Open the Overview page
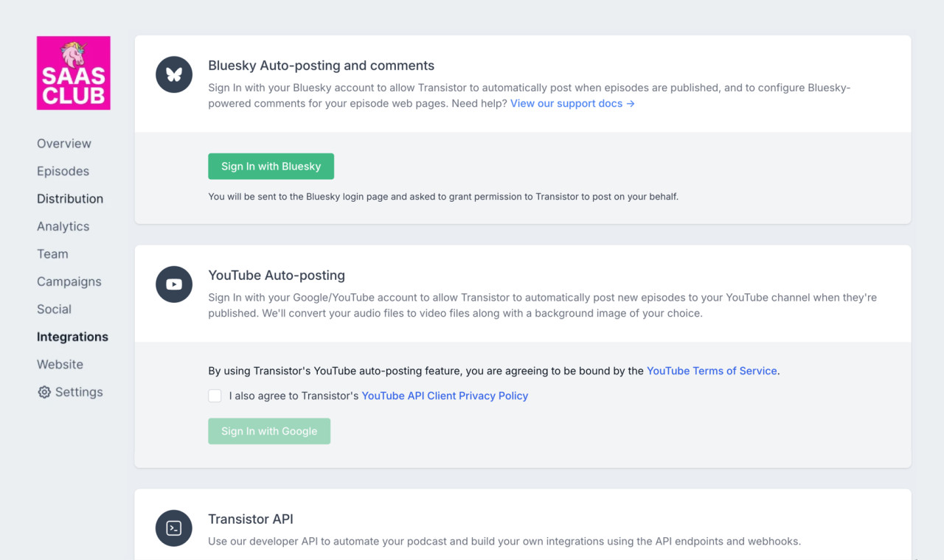Viewport: 944px width, 560px height. [64, 144]
